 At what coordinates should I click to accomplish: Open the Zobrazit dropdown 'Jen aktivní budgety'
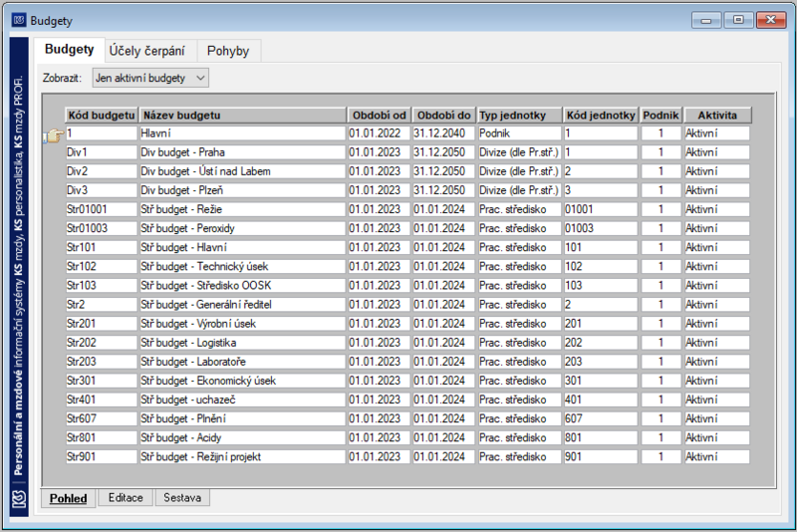point(150,79)
